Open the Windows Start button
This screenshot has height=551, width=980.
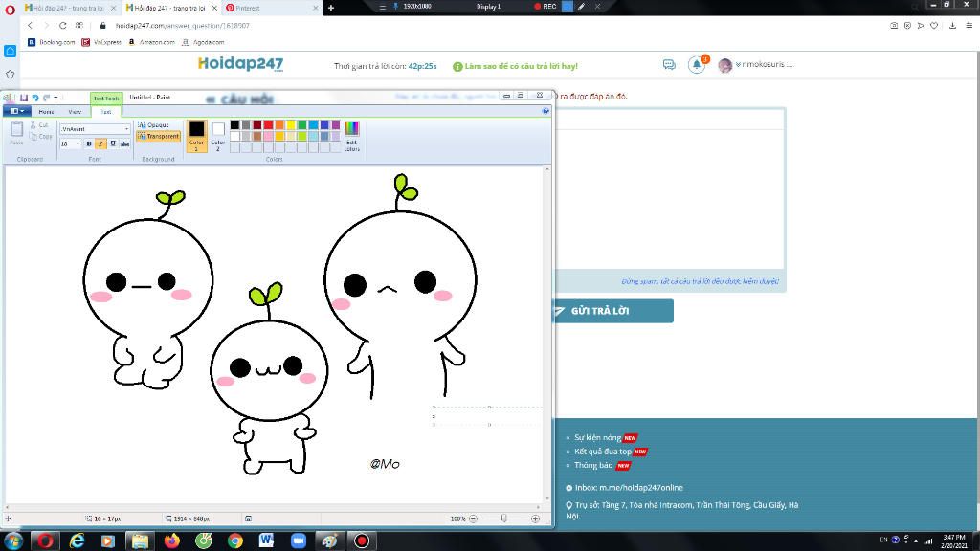[13, 540]
